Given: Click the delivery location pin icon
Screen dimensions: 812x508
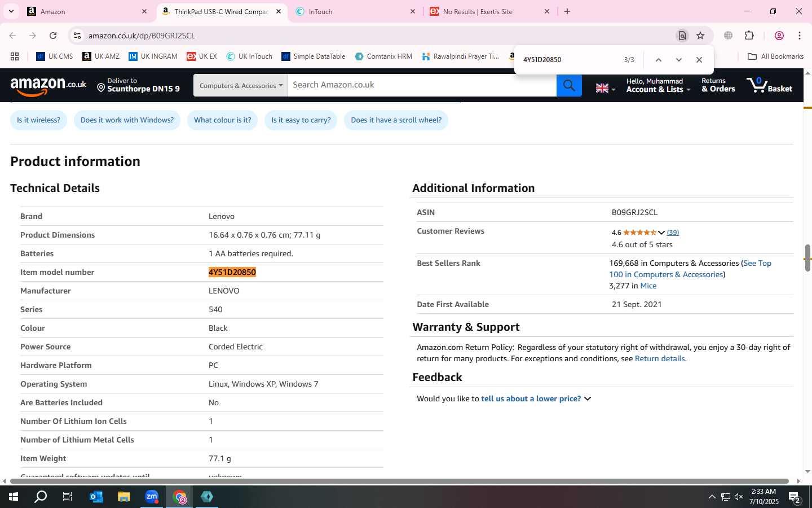Looking at the screenshot, I should coord(101,87).
